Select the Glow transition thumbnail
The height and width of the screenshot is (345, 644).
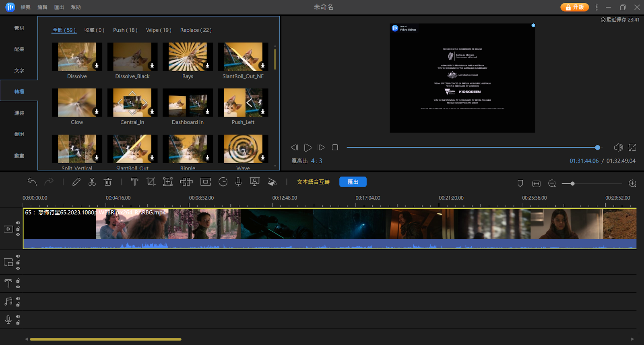(77, 103)
